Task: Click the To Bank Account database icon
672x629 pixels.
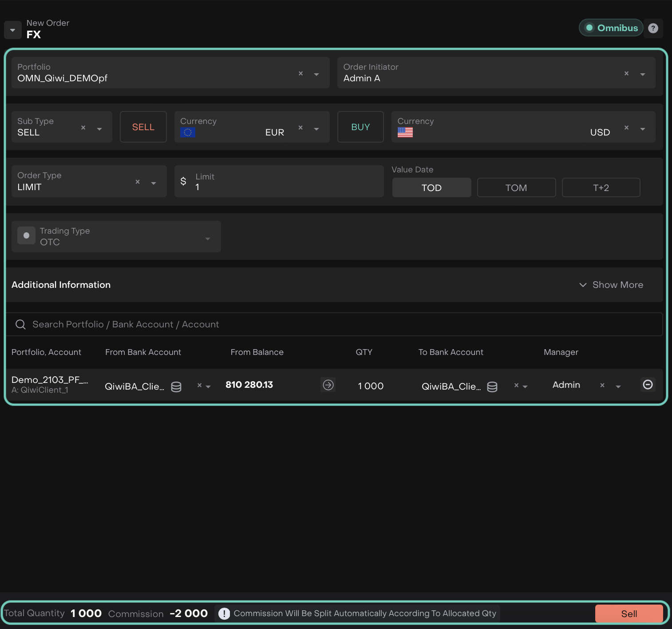Action: (492, 387)
